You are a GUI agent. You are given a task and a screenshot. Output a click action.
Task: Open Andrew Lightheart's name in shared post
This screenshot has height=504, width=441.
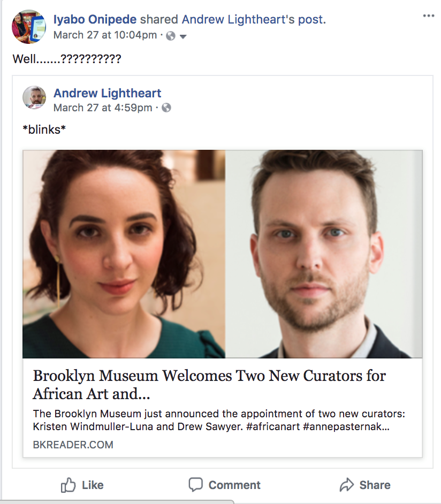tap(108, 93)
